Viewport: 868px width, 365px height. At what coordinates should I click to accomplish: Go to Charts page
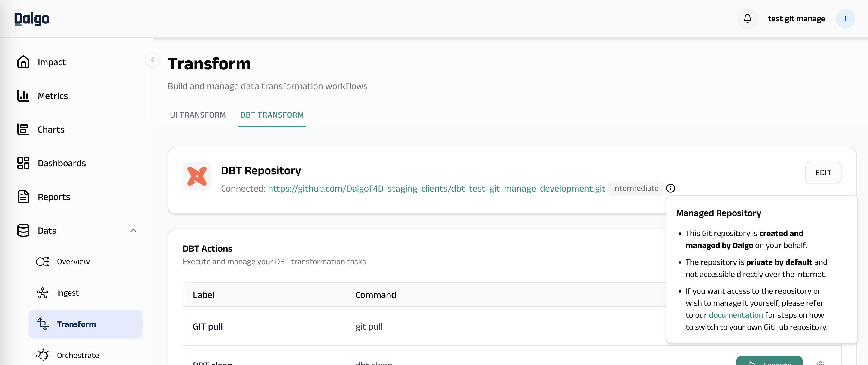click(x=51, y=130)
